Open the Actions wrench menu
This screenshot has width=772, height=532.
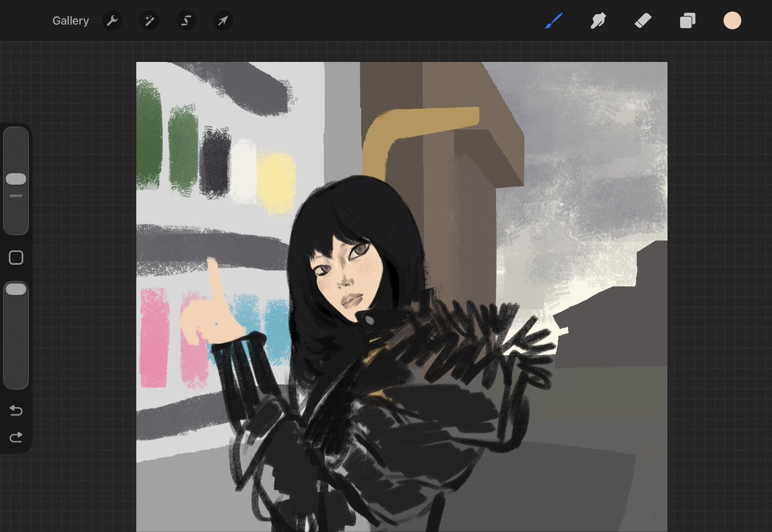[x=112, y=21]
